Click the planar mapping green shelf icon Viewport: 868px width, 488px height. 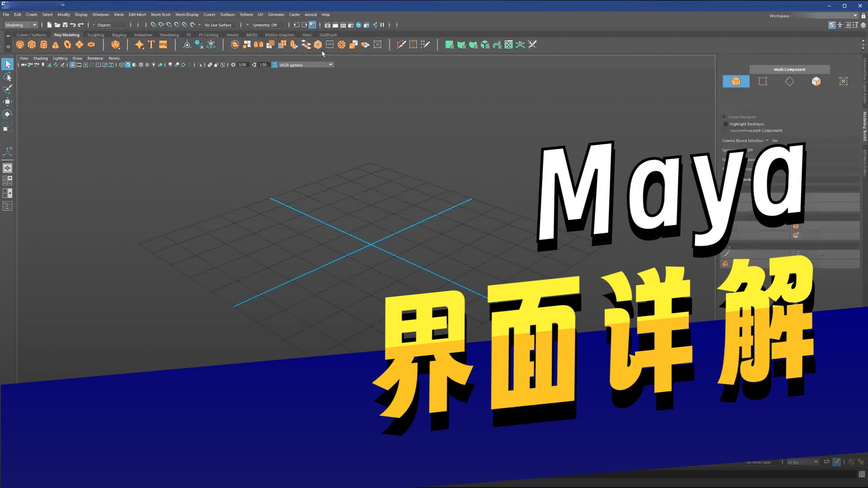pyautogui.click(x=449, y=44)
